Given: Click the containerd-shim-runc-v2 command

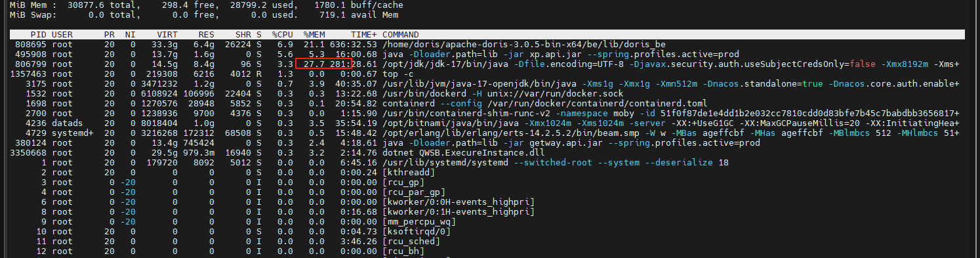Looking at the screenshot, I should tap(671, 113).
